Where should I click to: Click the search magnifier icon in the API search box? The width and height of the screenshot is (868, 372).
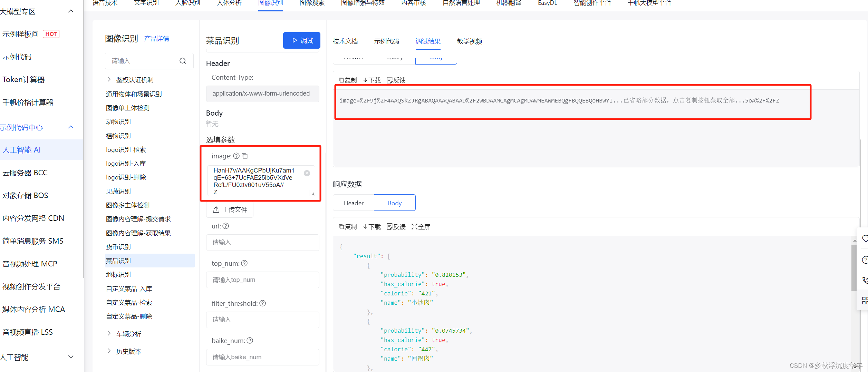click(183, 61)
